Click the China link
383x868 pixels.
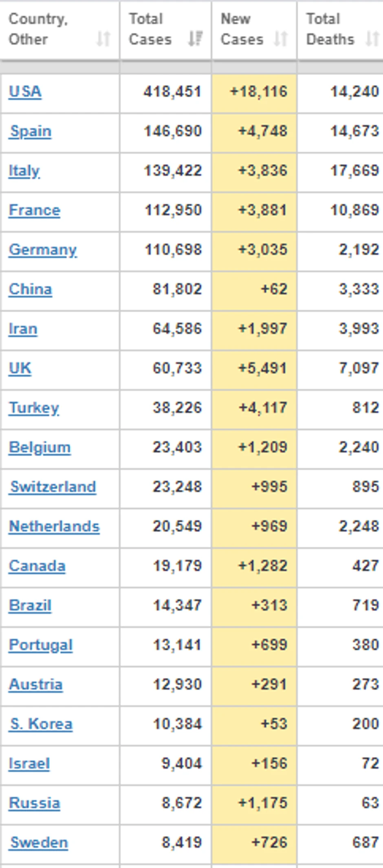point(31,289)
